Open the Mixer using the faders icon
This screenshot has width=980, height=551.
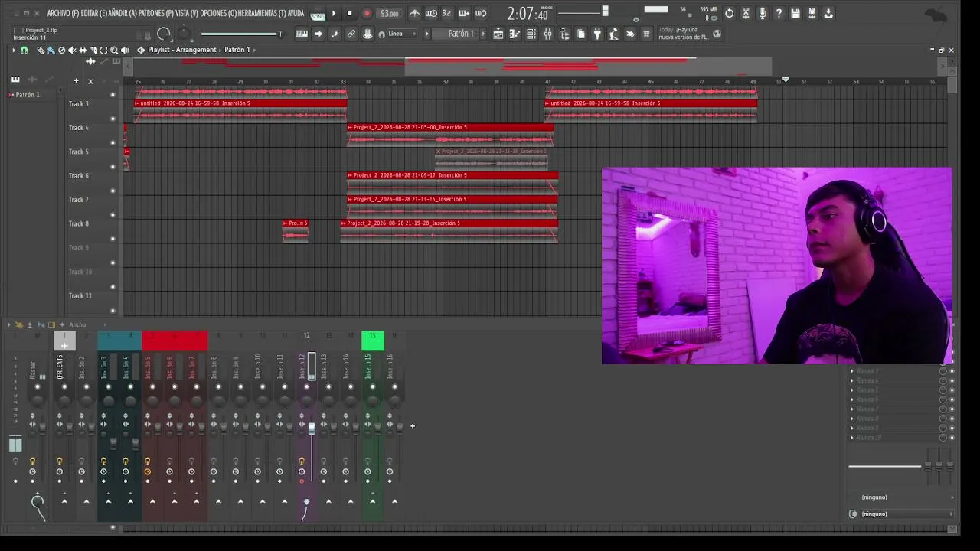click(x=547, y=34)
